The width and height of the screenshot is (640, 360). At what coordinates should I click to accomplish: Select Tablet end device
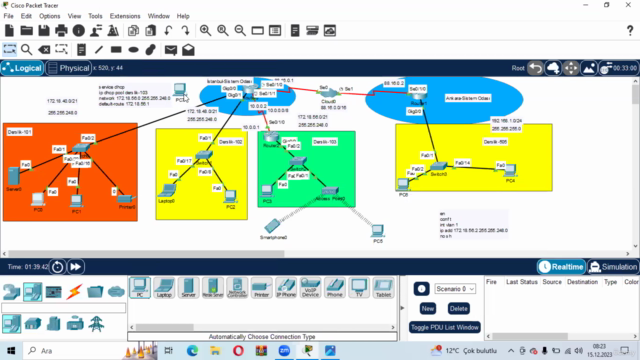383,287
